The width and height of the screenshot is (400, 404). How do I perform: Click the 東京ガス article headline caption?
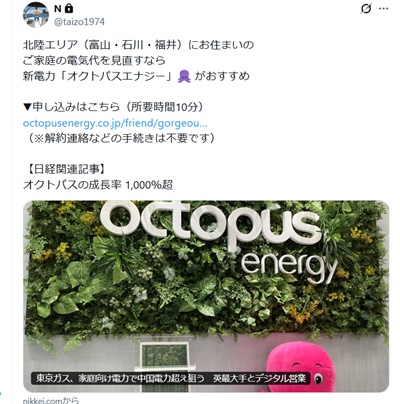click(171, 378)
